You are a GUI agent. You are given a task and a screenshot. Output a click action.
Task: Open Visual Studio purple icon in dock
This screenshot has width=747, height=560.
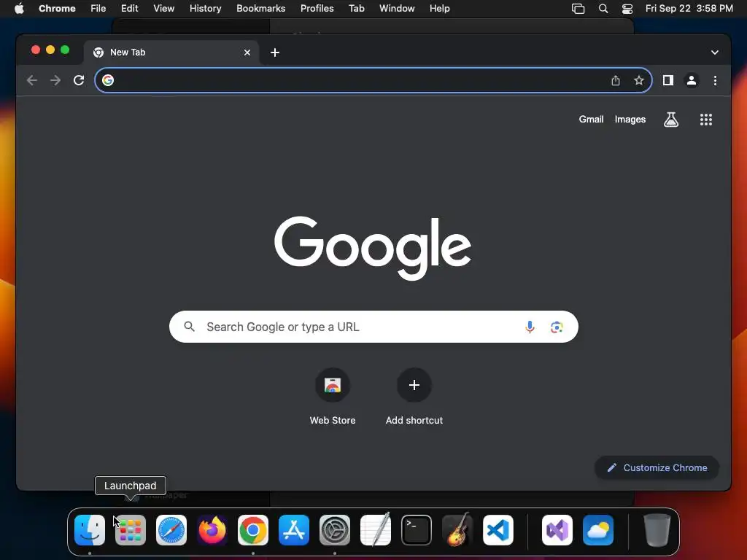click(557, 530)
